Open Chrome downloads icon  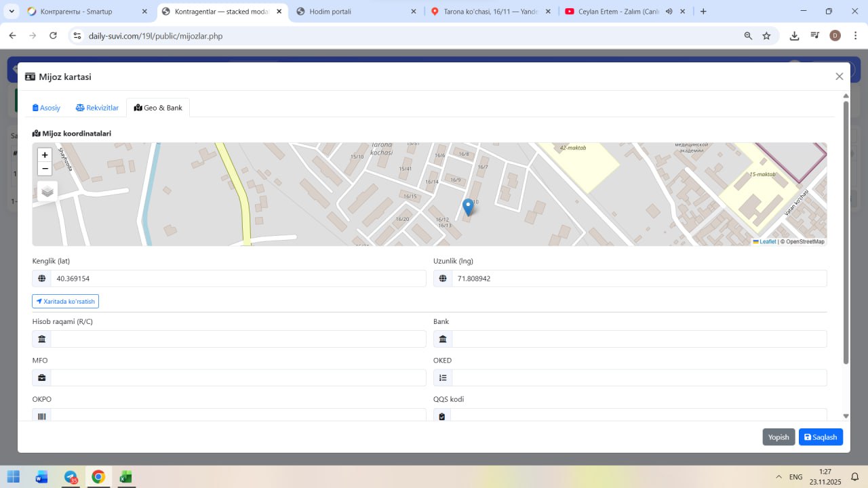tap(794, 36)
